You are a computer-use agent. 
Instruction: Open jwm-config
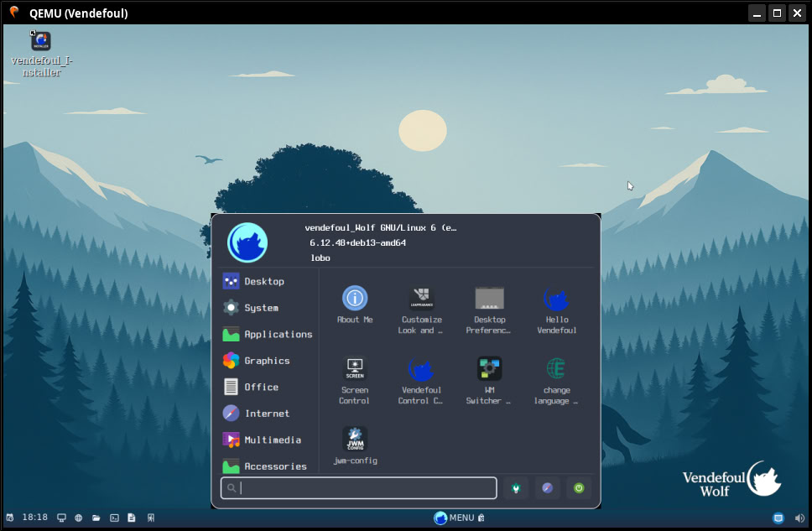[x=355, y=445]
